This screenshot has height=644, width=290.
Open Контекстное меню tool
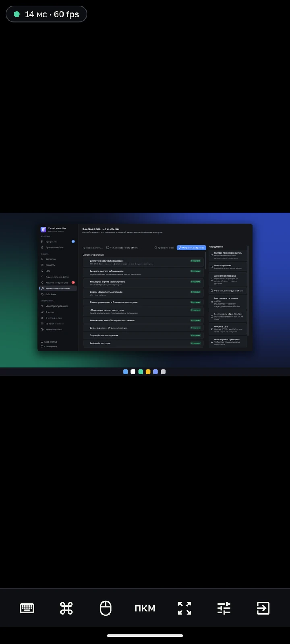tap(58, 324)
